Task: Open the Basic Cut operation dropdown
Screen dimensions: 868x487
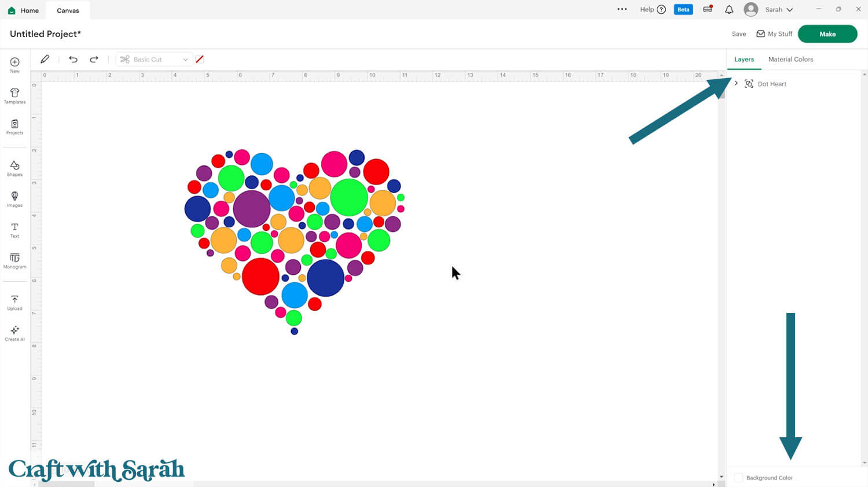Action: 153,59
